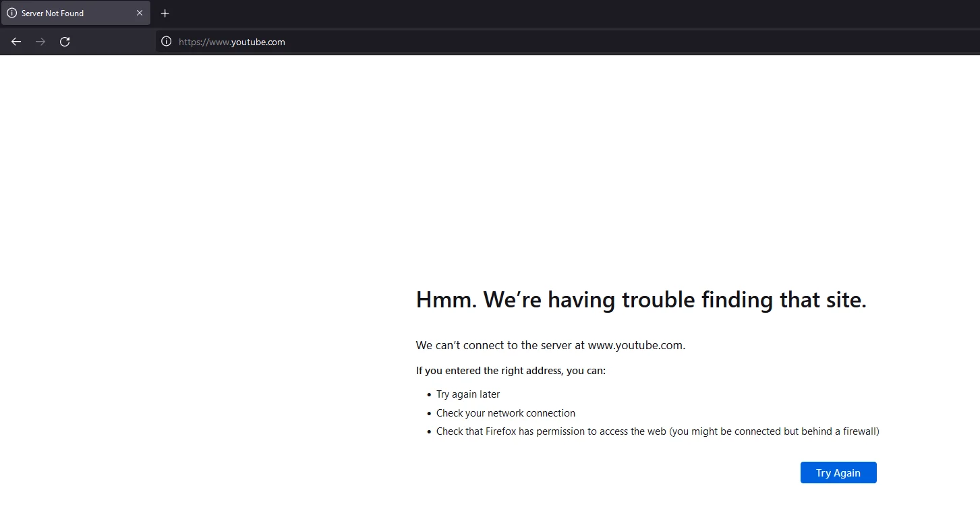Reload the page with the refresh icon

pos(65,42)
